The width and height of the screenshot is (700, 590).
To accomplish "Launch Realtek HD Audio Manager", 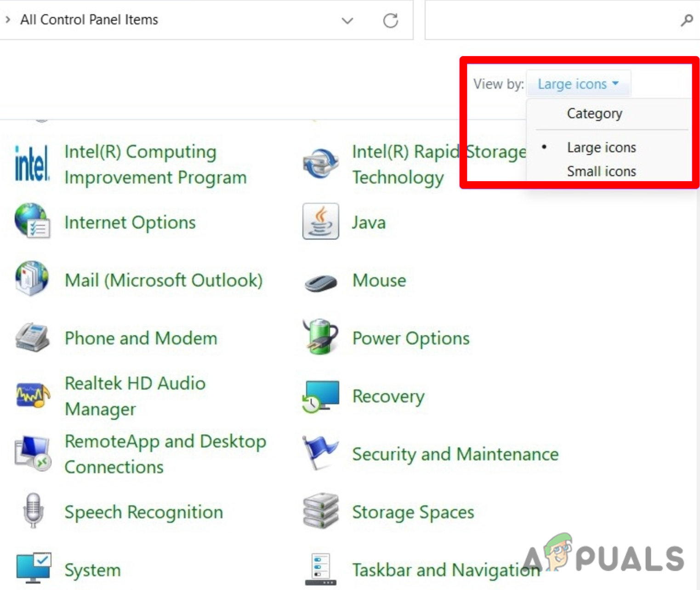I will point(135,395).
